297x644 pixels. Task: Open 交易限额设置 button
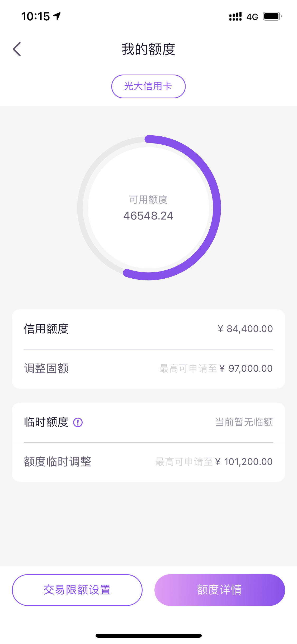pos(77,590)
